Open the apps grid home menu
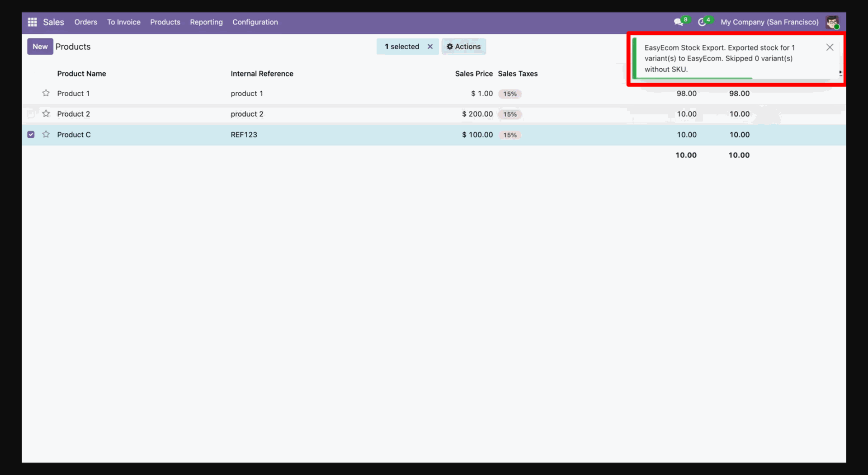868x475 pixels. (x=32, y=22)
